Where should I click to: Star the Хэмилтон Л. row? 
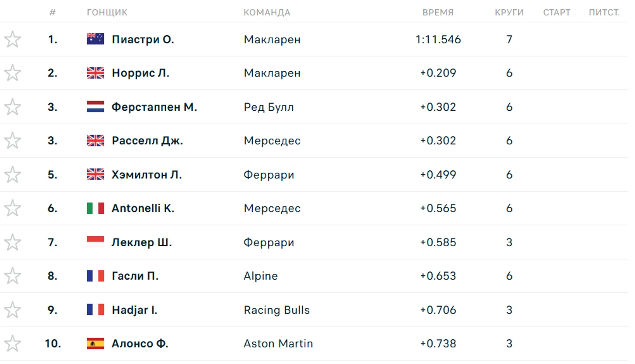point(13,175)
